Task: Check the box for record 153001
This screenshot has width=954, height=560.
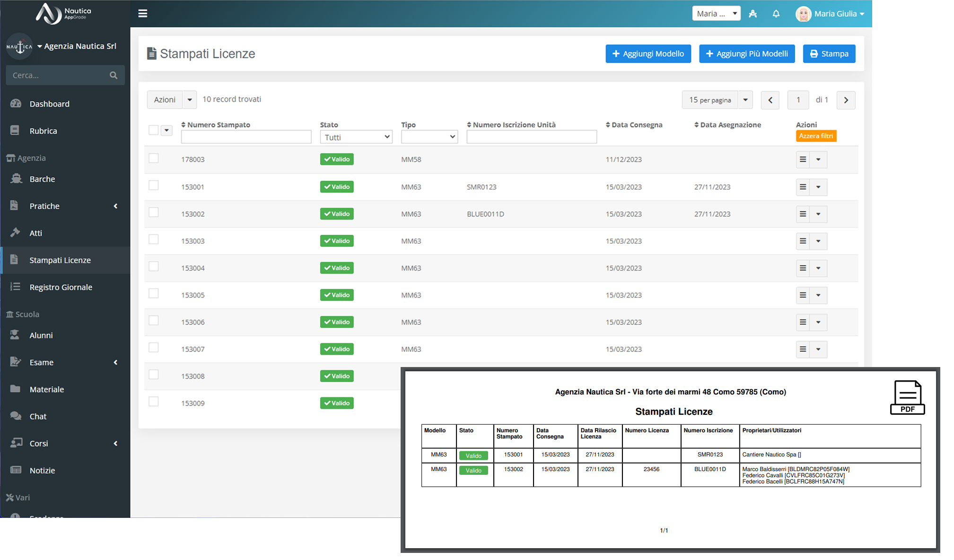Action: (153, 185)
